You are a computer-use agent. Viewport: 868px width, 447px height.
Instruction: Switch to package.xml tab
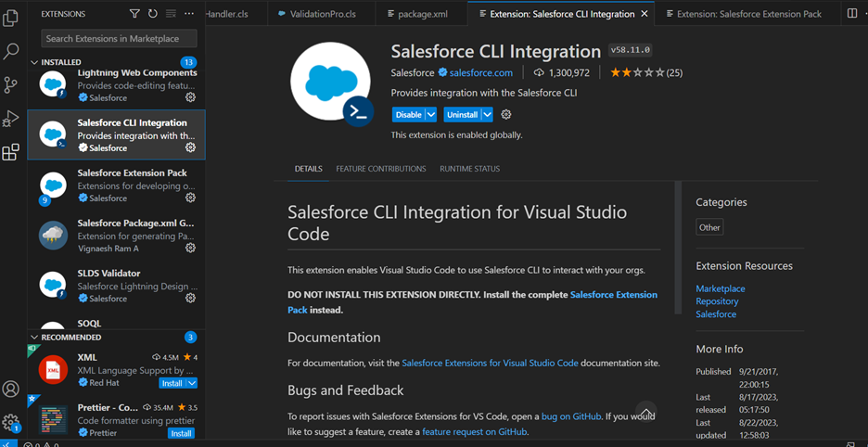[x=421, y=14]
